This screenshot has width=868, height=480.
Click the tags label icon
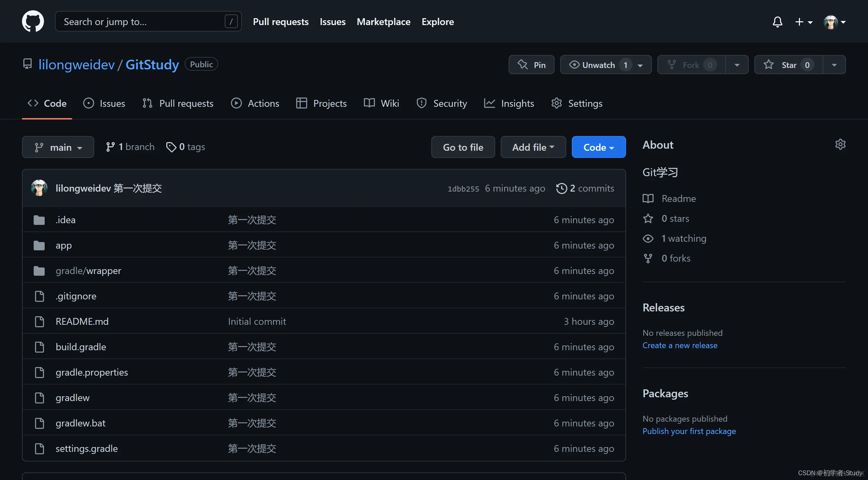171,147
